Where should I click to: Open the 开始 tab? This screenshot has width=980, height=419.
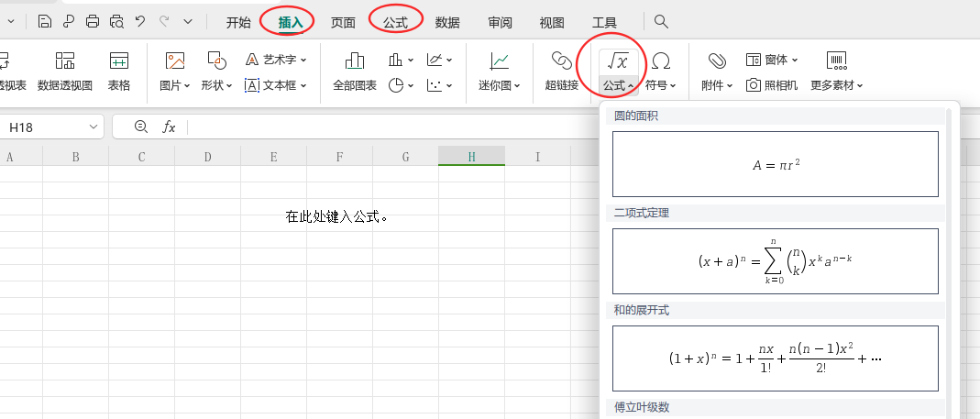point(238,23)
